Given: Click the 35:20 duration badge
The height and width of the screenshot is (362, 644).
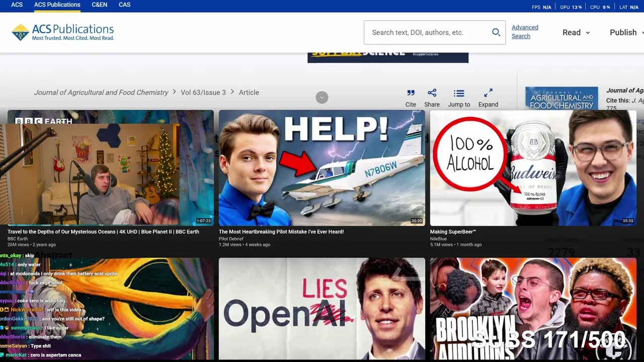Looking at the screenshot, I should point(417,221).
